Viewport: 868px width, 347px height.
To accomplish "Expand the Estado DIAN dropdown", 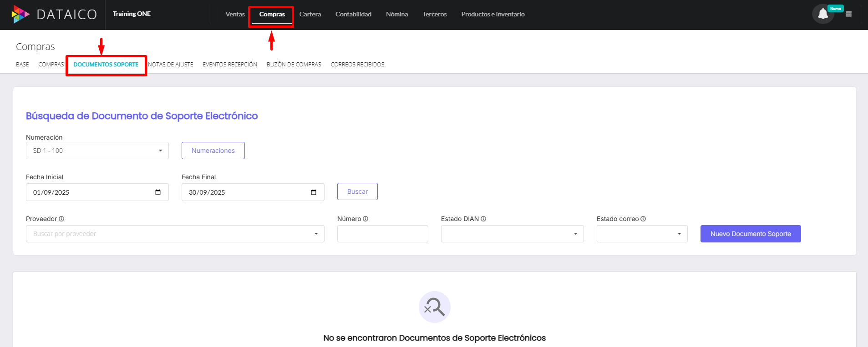I will point(512,234).
